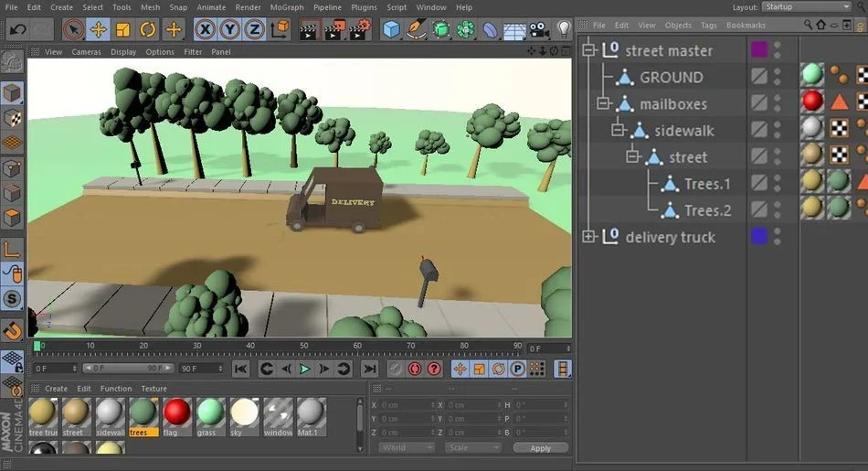Viewport: 868px width, 471px height.
Task: Select the Trees.1 object
Action: click(707, 184)
